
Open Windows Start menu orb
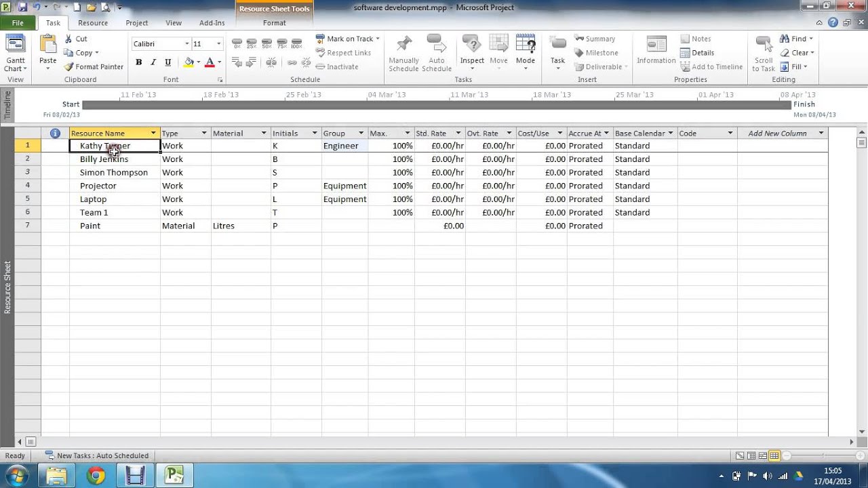[16, 476]
